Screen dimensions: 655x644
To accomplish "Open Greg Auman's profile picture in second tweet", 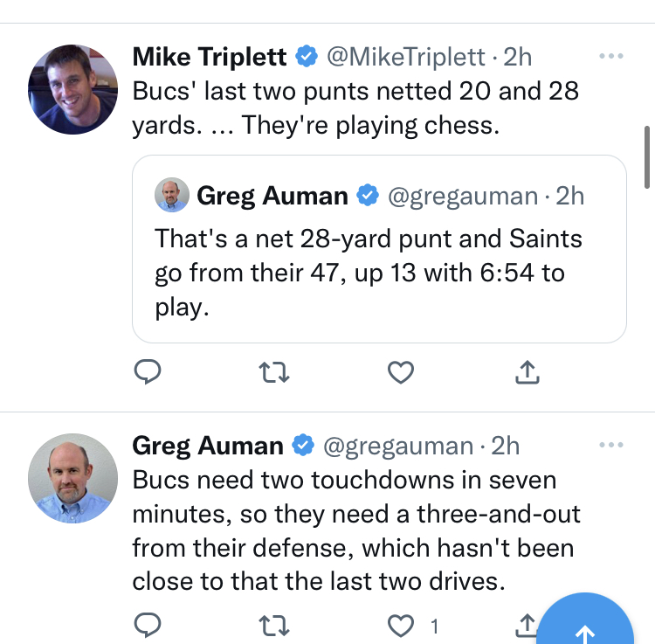I will point(72,478).
